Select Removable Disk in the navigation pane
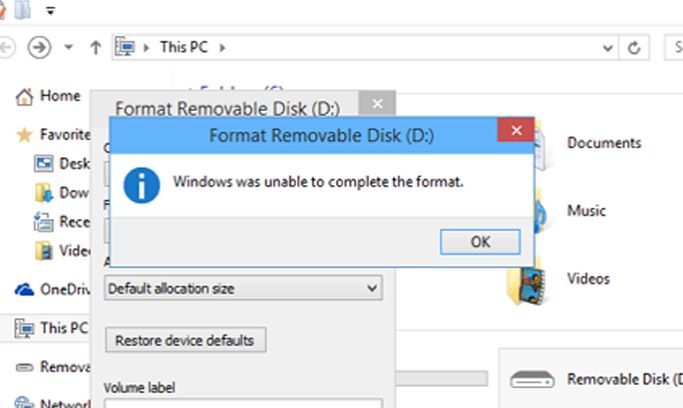Screen dimensions: 683x408 click(x=65, y=367)
